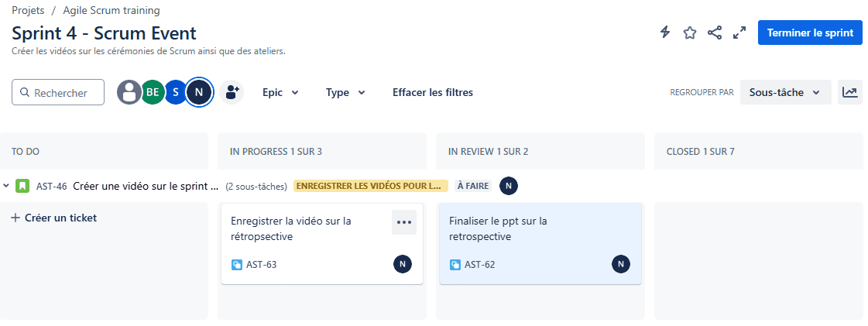868x326 pixels.
Task: Collapse the AST-46 swimlane chevron
Action: point(7,186)
